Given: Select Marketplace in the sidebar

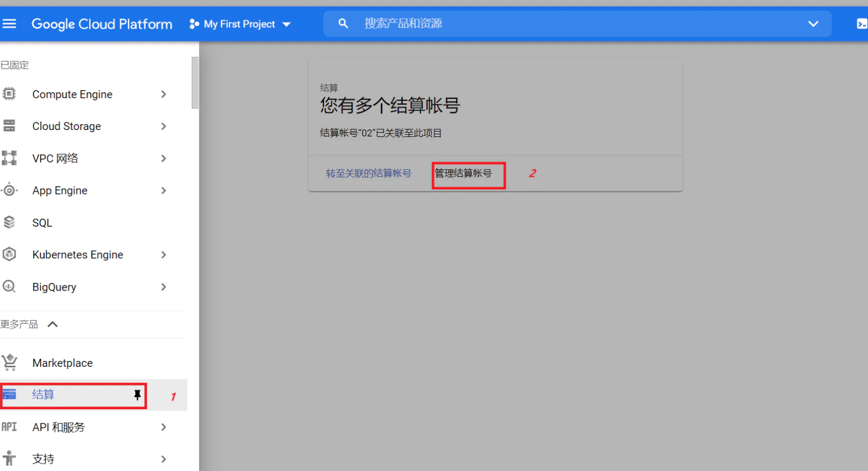Looking at the screenshot, I should 62,363.
